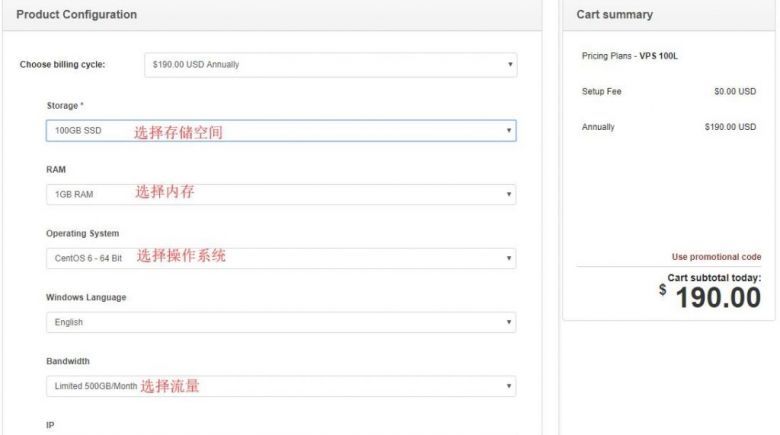
Task: Click the Storage field label
Action: point(65,106)
